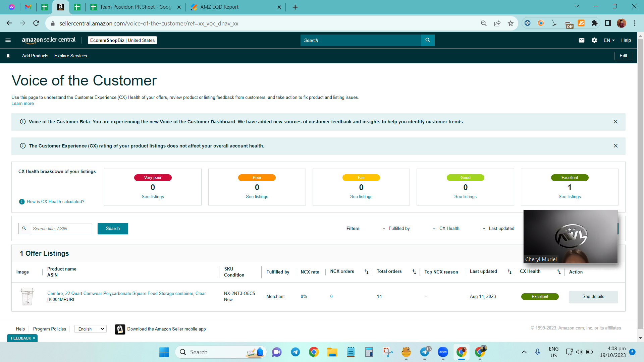Click the magnifier icon beside title search box
Screen dimensions: 644x362
click(x=24, y=229)
